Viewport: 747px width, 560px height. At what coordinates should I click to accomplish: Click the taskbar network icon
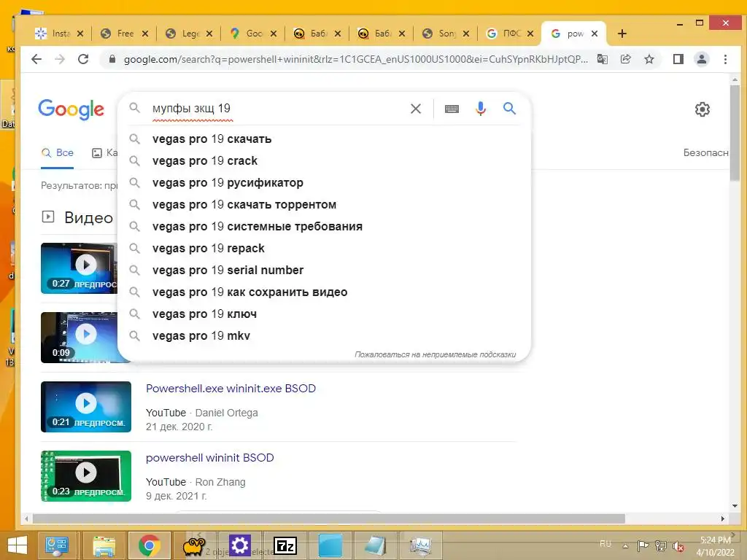(660, 546)
